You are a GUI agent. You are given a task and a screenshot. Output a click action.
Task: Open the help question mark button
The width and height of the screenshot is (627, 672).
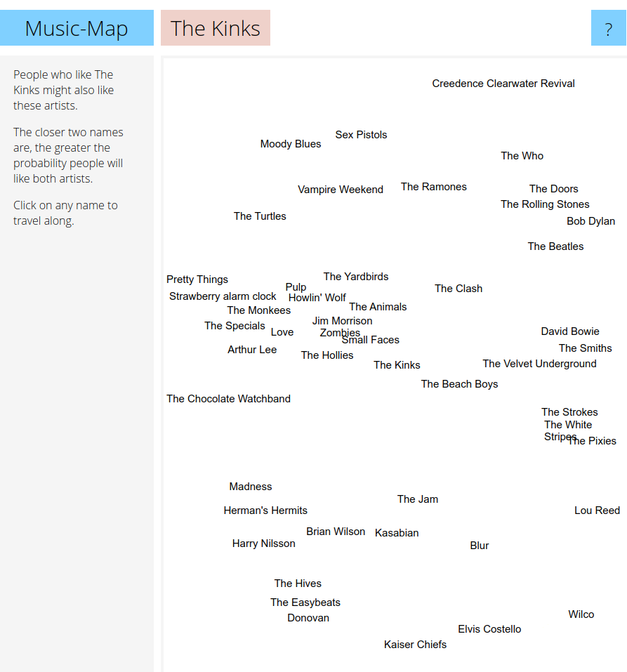pos(608,29)
